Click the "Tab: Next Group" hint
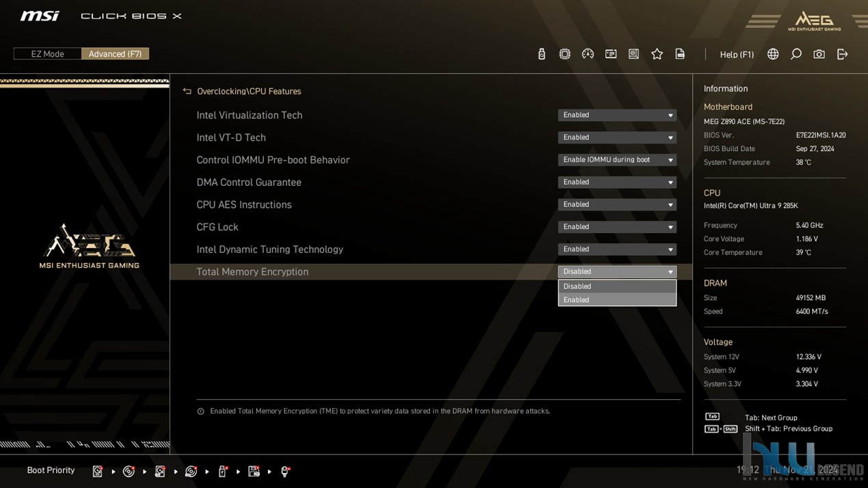Viewport: 868px width, 488px height. (771, 418)
